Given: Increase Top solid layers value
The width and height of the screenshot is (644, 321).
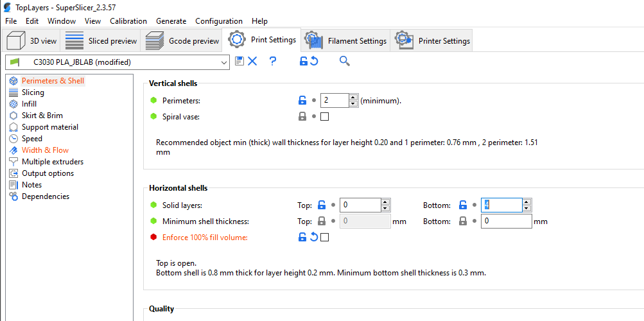Looking at the screenshot, I should (385, 201).
